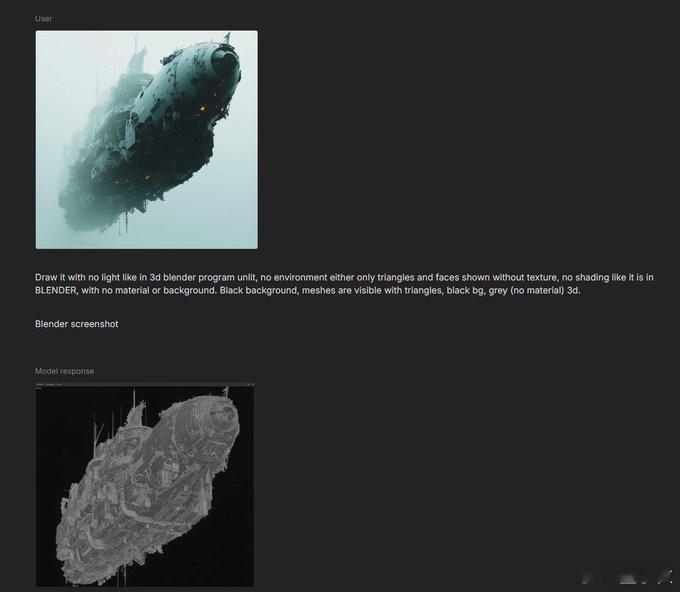Click the tiny title bar text in the render
This screenshot has width=680, height=592.
49,384
